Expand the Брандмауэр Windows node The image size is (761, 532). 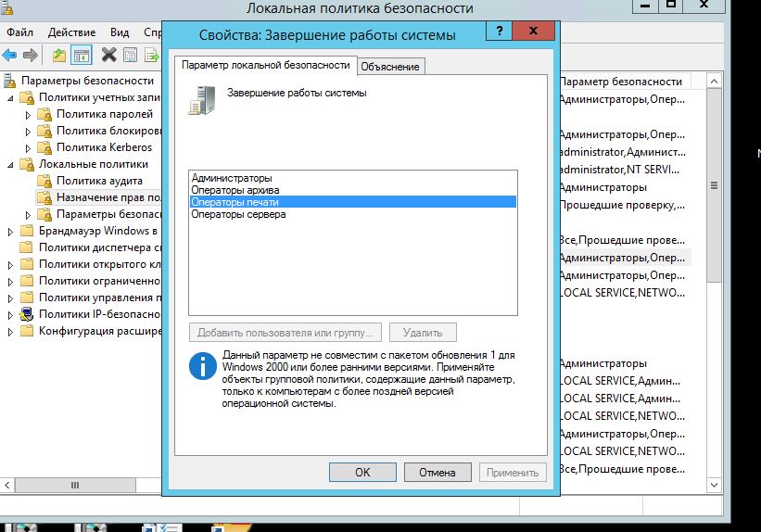pyautogui.click(x=10, y=232)
